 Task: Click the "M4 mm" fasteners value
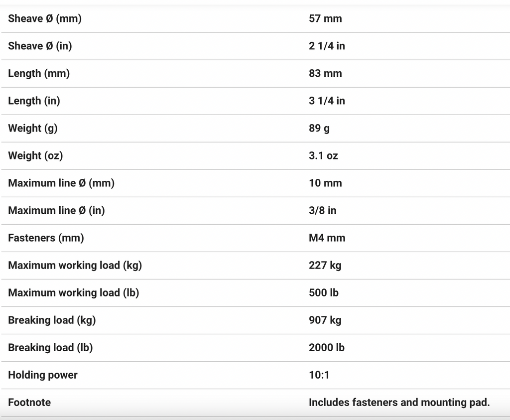tap(327, 238)
